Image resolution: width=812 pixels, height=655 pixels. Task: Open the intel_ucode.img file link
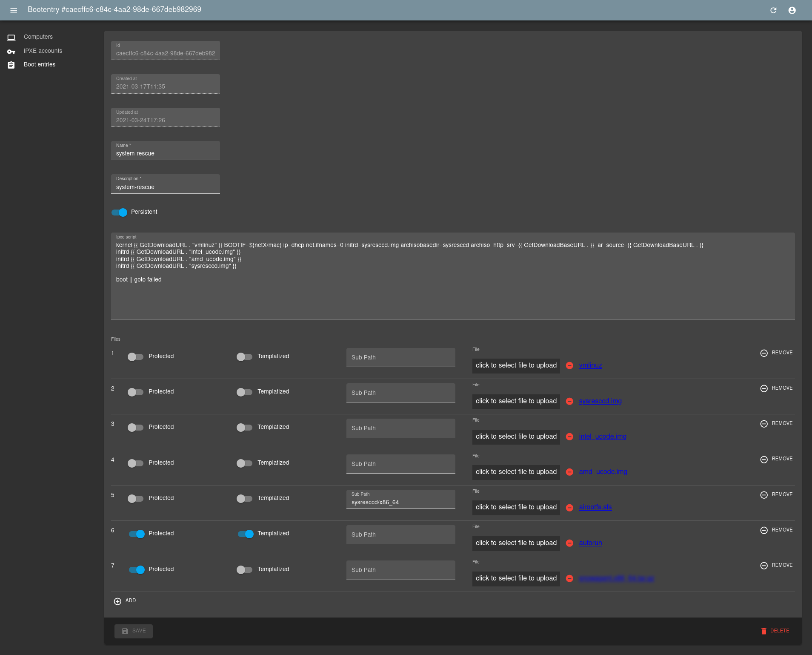(x=603, y=437)
